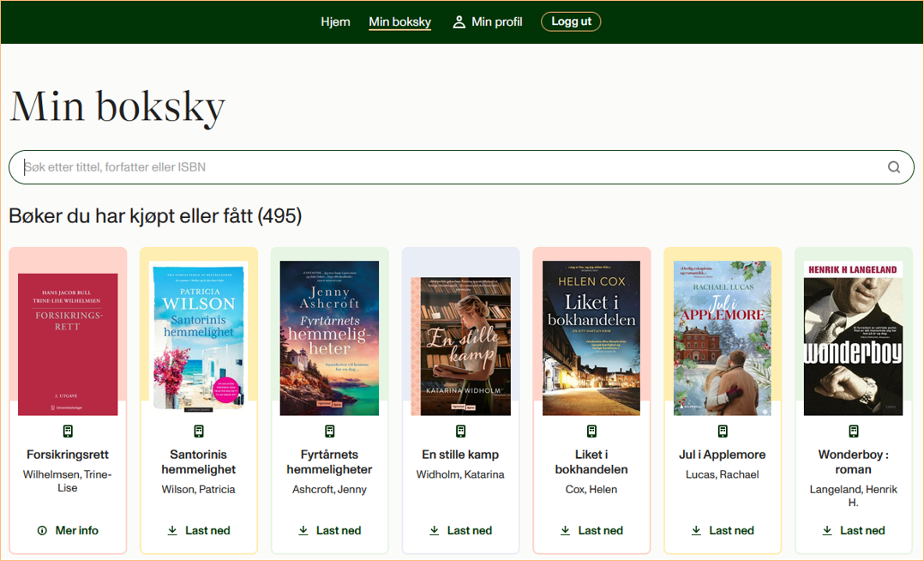Click the Logg ut button
Viewport: 924px width, 561px height.
click(x=571, y=21)
